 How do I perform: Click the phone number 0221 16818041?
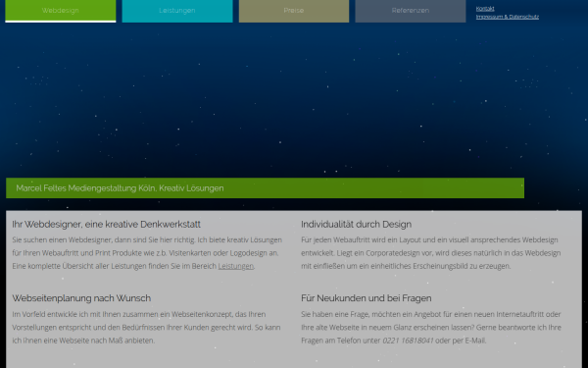[x=408, y=341]
